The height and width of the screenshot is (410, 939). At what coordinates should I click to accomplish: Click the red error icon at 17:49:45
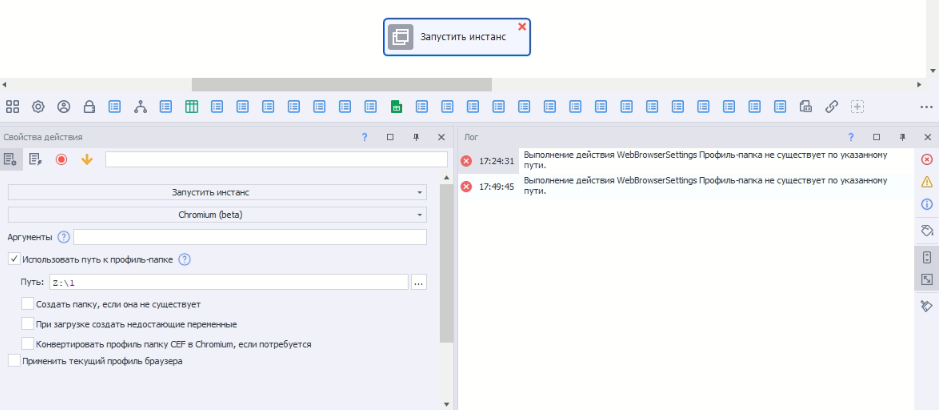(467, 186)
